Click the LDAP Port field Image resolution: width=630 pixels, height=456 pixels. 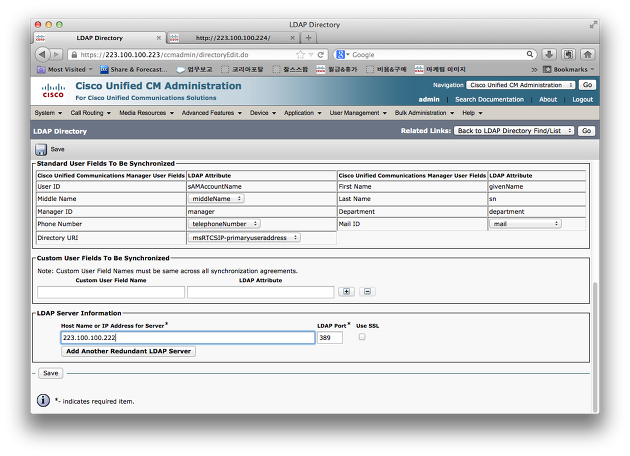tap(330, 337)
